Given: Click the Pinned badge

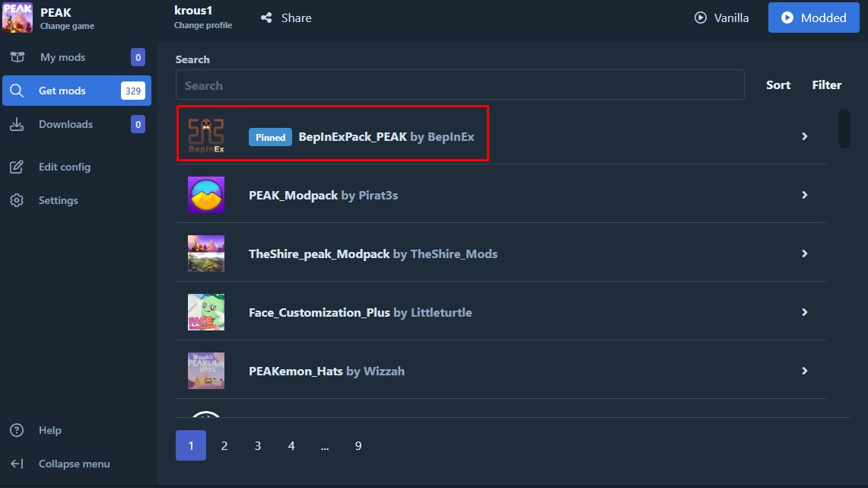Looking at the screenshot, I should click(270, 137).
